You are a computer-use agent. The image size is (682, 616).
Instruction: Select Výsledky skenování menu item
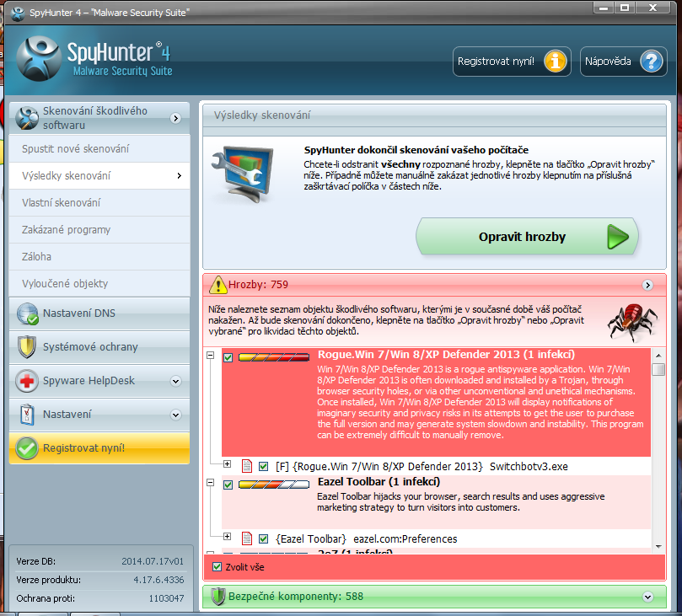pos(99,175)
